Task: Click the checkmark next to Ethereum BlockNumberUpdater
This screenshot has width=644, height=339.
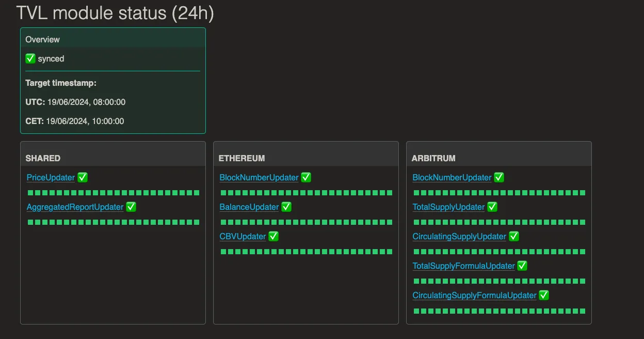Action: pos(306,177)
